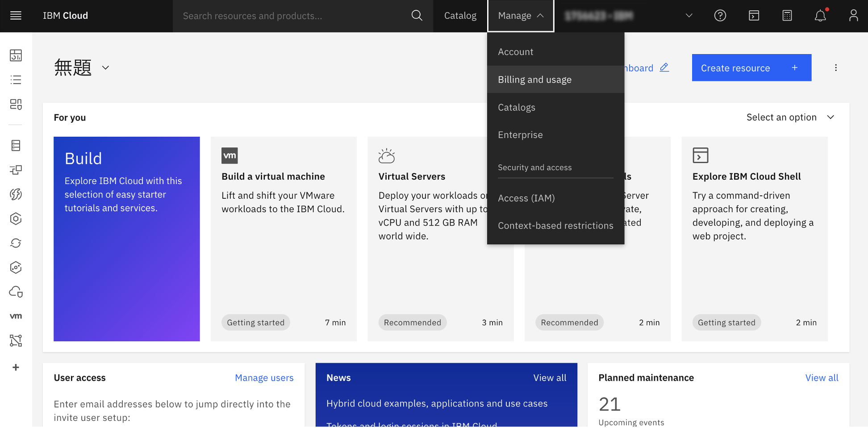
Task: Open the hamburger navigation menu
Action: (16, 16)
